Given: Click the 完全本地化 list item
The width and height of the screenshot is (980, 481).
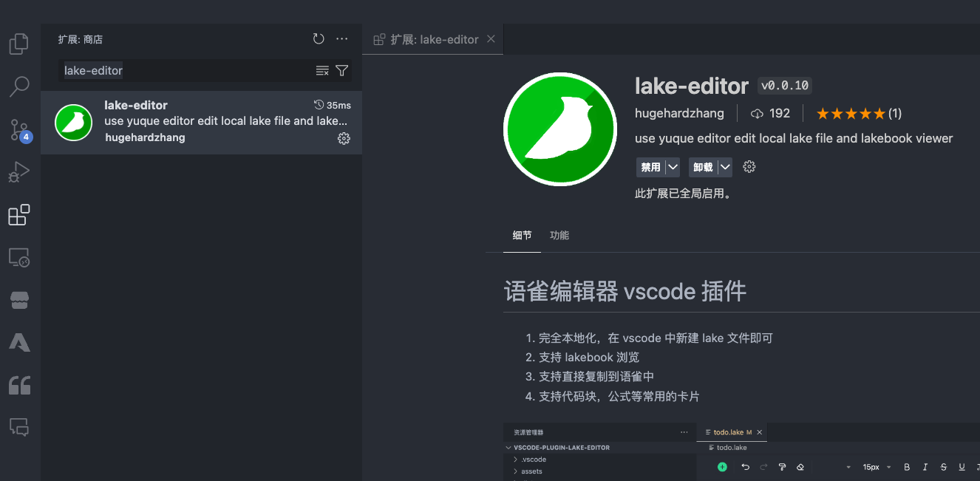Looking at the screenshot, I should tap(656, 338).
